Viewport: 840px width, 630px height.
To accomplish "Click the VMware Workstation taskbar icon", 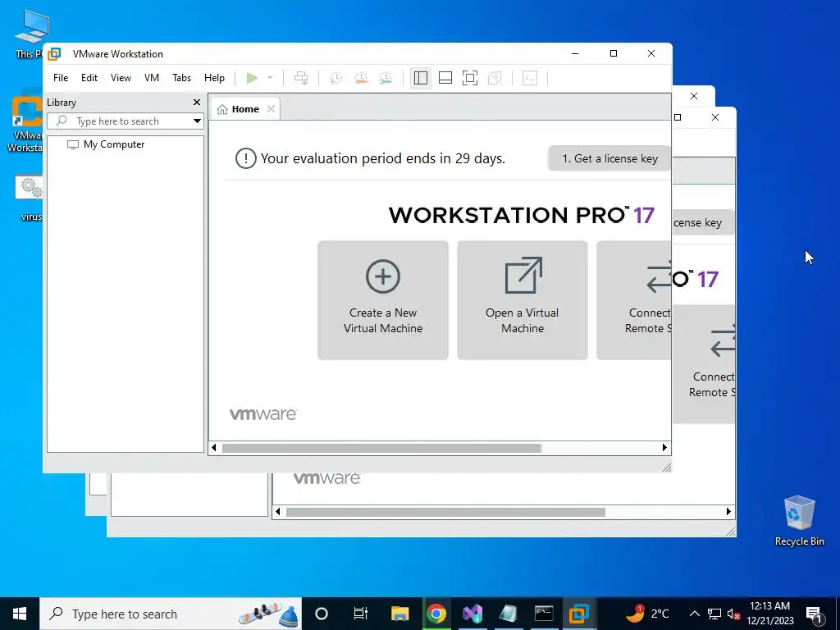I will 579,614.
